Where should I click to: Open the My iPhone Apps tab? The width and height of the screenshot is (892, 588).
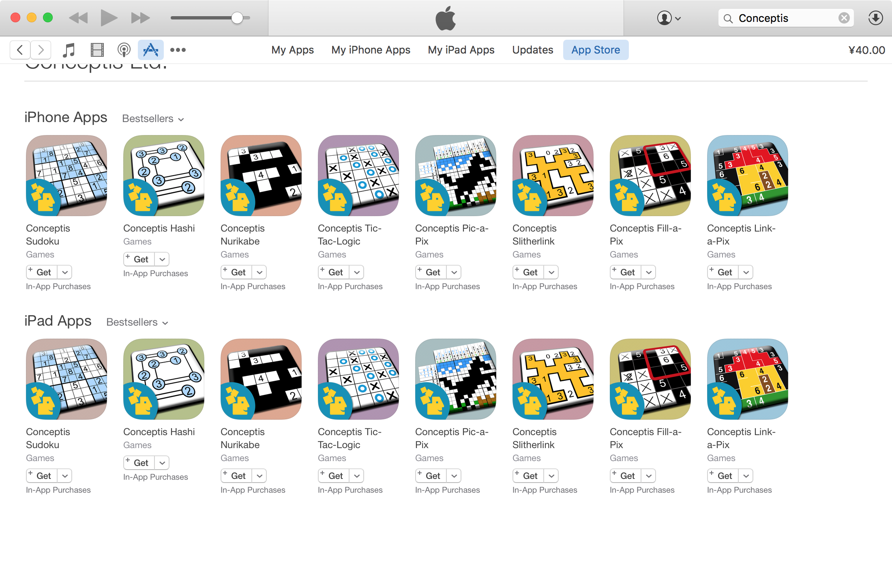pos(371,50)
